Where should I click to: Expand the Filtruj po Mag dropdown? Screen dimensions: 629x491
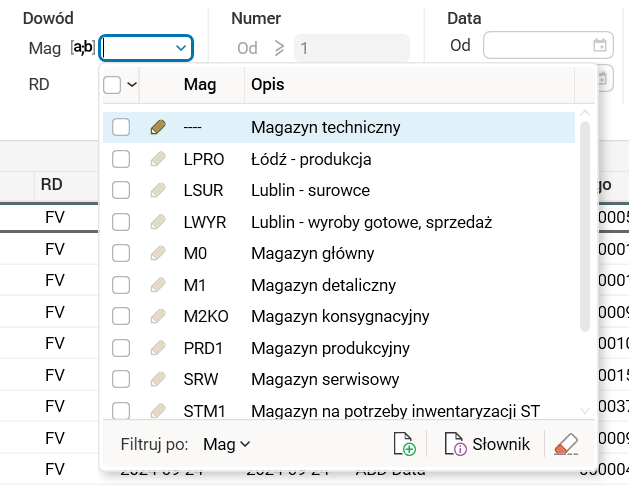(226, 444)
